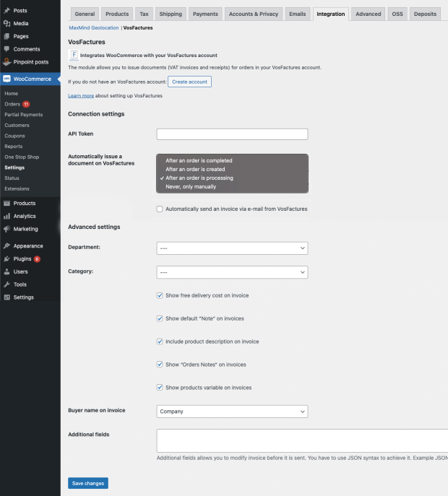Screen dimensions: 448x496
Task: Switch to the Tax tab
Action: [144, 14]
